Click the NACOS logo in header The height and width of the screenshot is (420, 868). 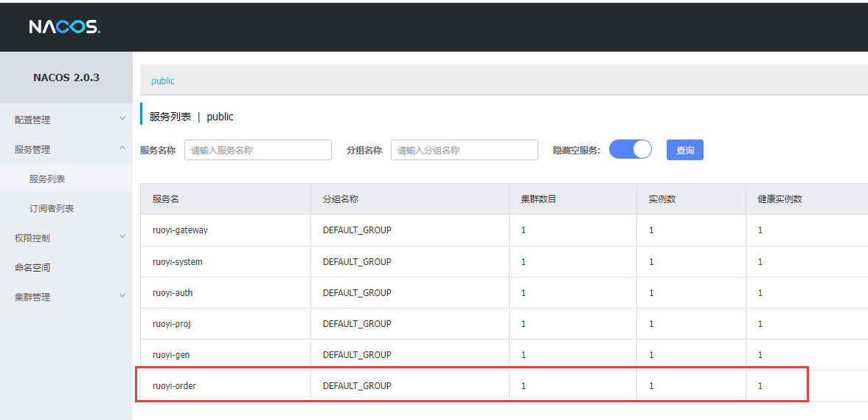tap(64, 27)
